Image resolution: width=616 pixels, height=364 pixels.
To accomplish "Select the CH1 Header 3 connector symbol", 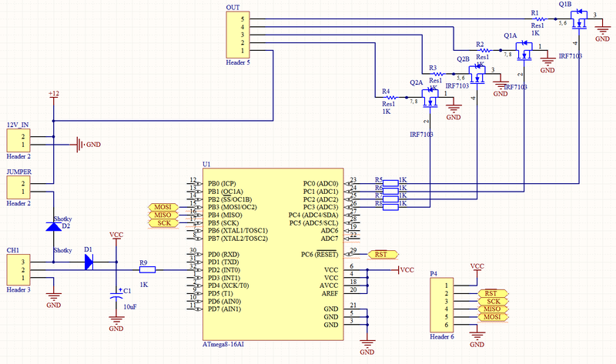I will click(x=18, y=270).
